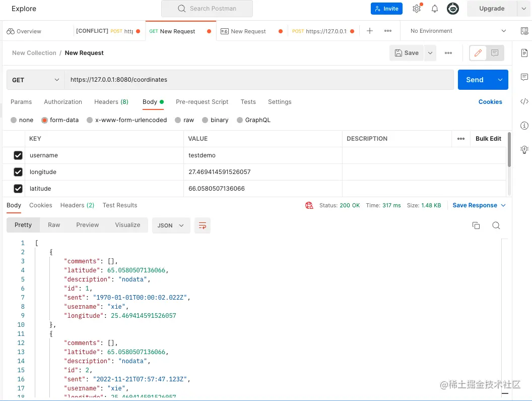Open the Visualize response view
This screenshot has height=401, width=532.
pos(127,225)
